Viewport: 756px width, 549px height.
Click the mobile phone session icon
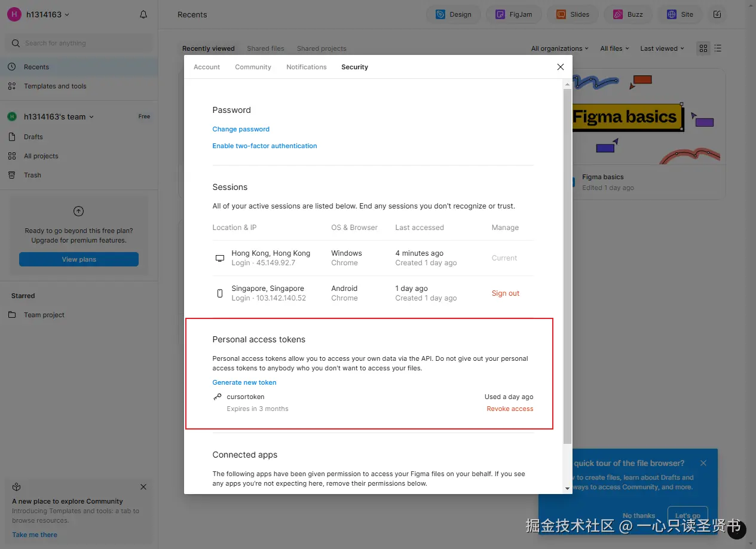click(x=220, y=293)
